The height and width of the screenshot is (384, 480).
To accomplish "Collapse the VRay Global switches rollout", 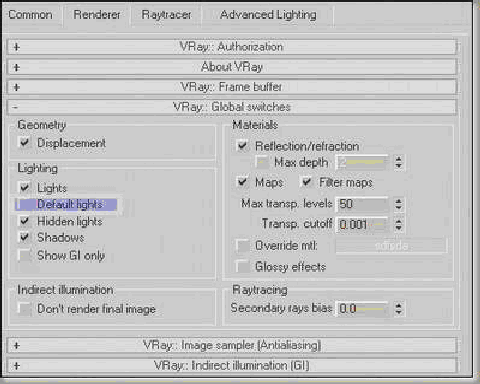I will pyautogui.click(x=232, y=107).
